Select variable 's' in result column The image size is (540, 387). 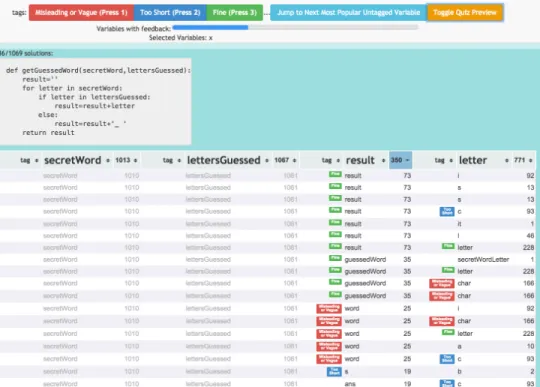(x=346, y=372)
